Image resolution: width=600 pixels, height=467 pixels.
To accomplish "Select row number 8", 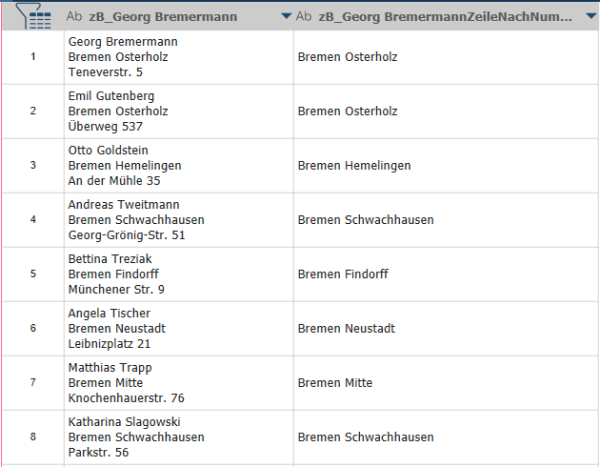I will [33, 436].
